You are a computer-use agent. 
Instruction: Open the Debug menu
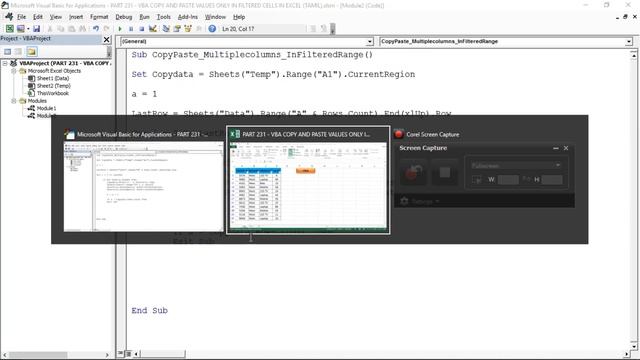pyautogui.click(x=124, y=17)
